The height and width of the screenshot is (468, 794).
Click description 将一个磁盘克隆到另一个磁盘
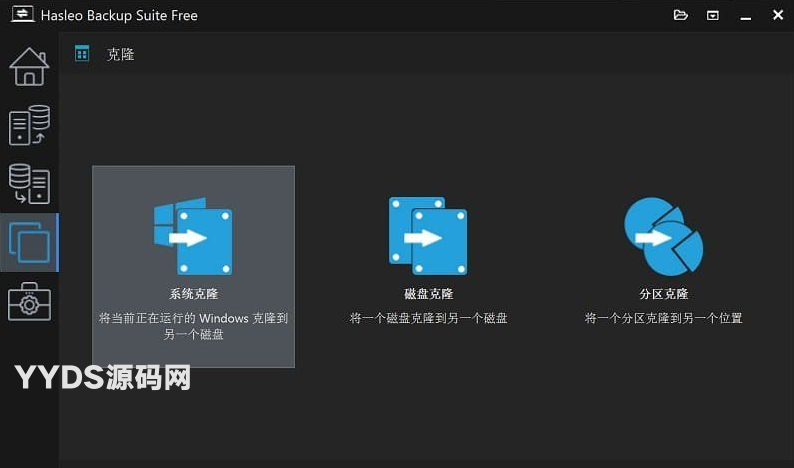[428, 318]
